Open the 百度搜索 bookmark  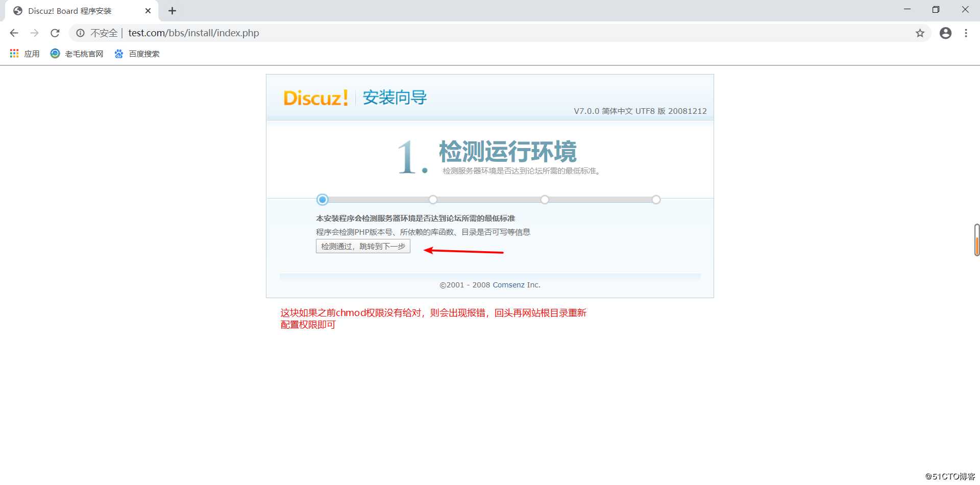pyautogui.click(x=137, y=54)
